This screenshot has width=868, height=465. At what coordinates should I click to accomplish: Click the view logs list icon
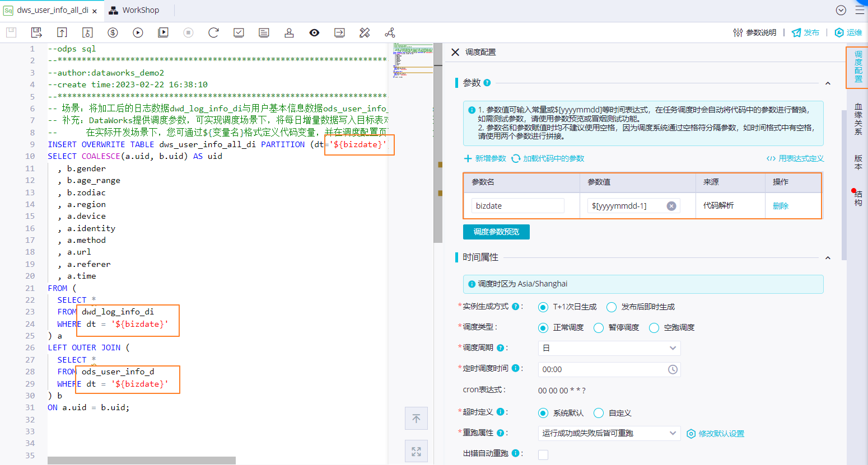(264, 32)
